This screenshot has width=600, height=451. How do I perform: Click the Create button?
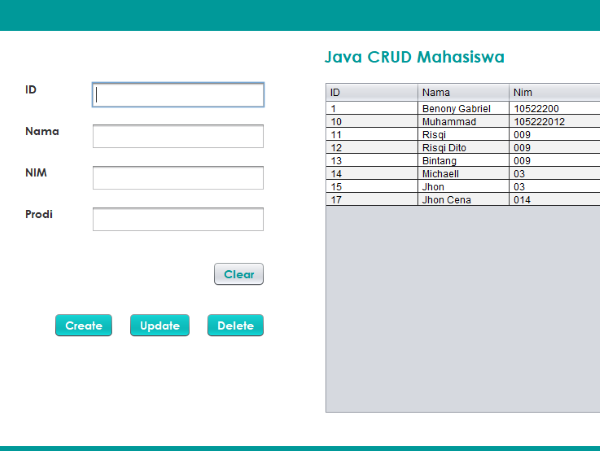pyautogui.click(x=84, y=326)
